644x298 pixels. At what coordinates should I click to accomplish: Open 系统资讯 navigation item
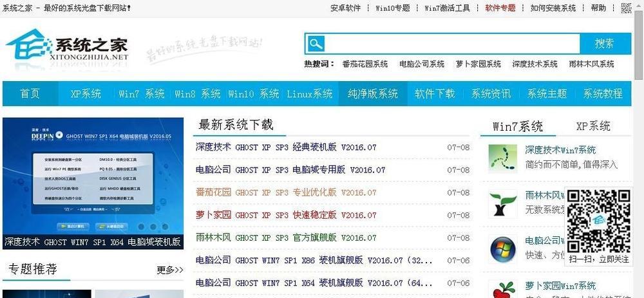pos(491,93)
